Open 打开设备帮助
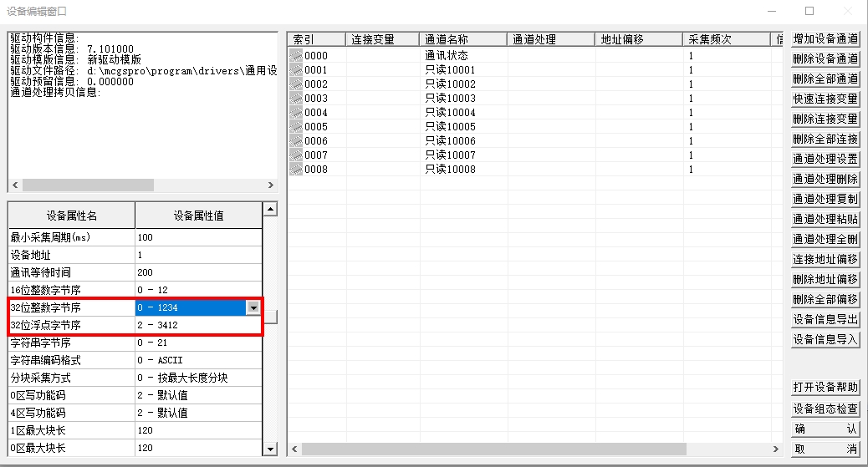The height and width of the screenshot is (467, 868). click(x=825, y=388)
